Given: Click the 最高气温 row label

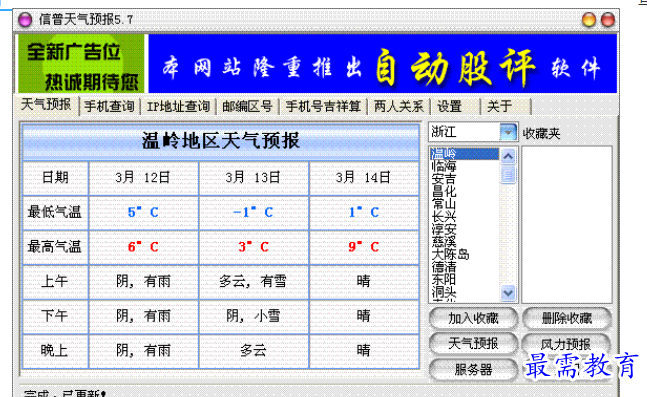Looking at the screenshot, I should tap(55, 247).
